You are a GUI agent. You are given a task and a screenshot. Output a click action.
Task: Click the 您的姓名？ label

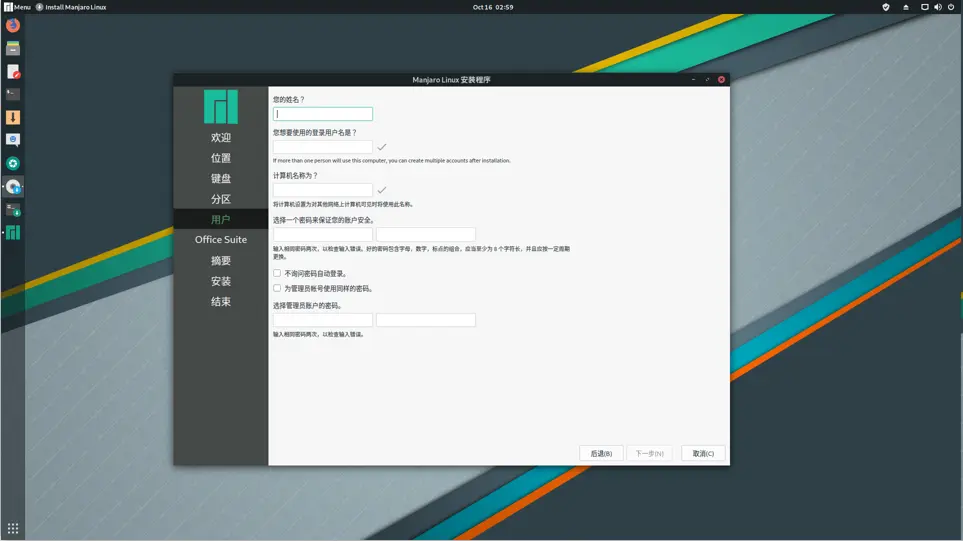click(x=289, y=99)
